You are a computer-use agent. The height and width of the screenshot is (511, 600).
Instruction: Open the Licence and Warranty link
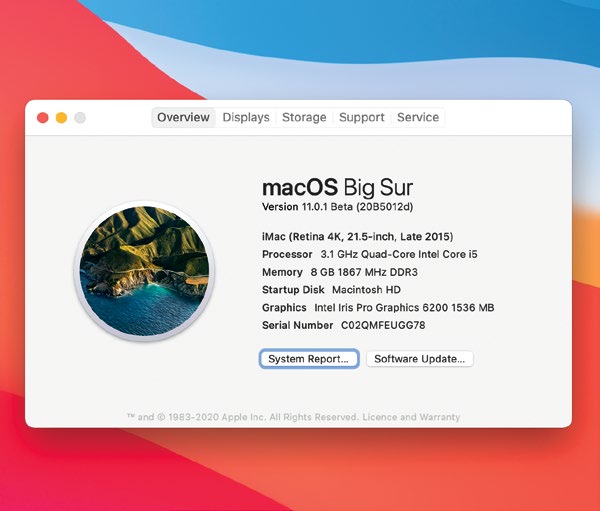(411, 417)
